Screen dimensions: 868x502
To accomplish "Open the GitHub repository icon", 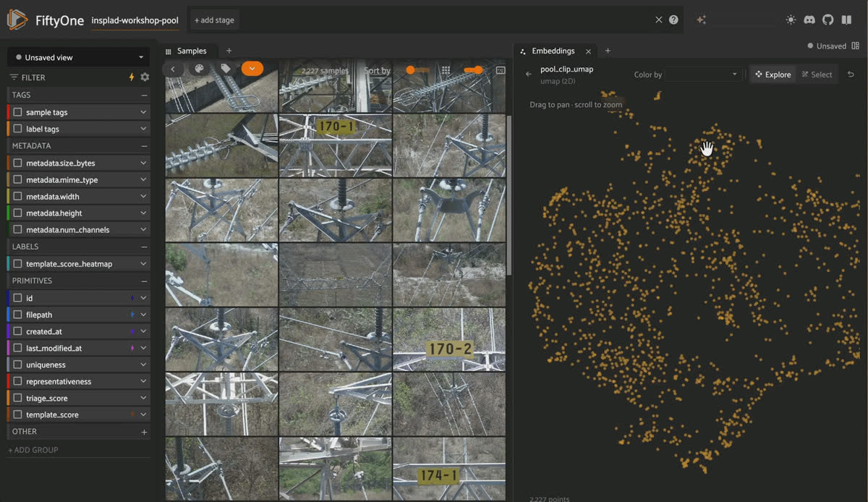I will click(x=828, y=20).
